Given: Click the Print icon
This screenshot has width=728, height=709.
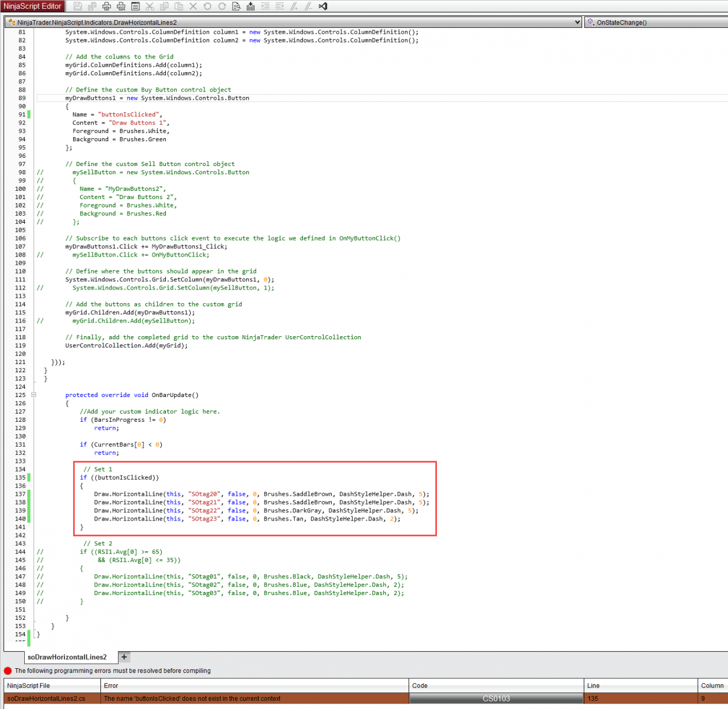Looking at the screenshot, I should 107,6.
